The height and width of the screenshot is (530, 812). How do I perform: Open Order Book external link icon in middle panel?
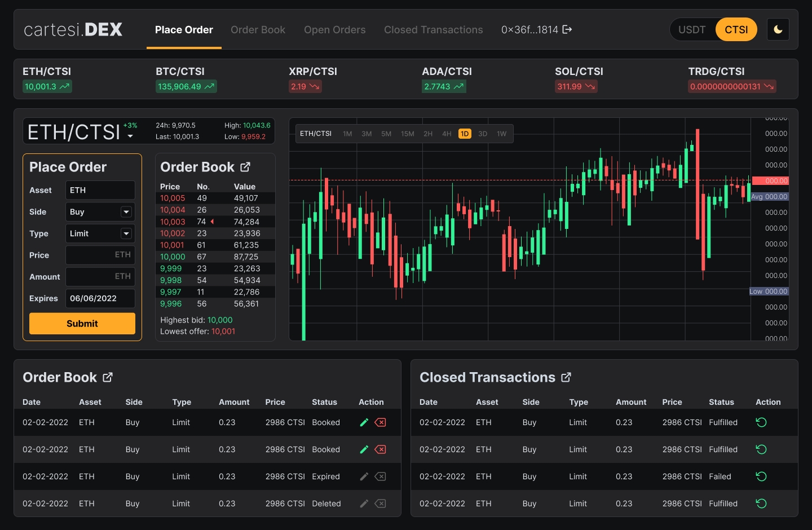point(245,167)
